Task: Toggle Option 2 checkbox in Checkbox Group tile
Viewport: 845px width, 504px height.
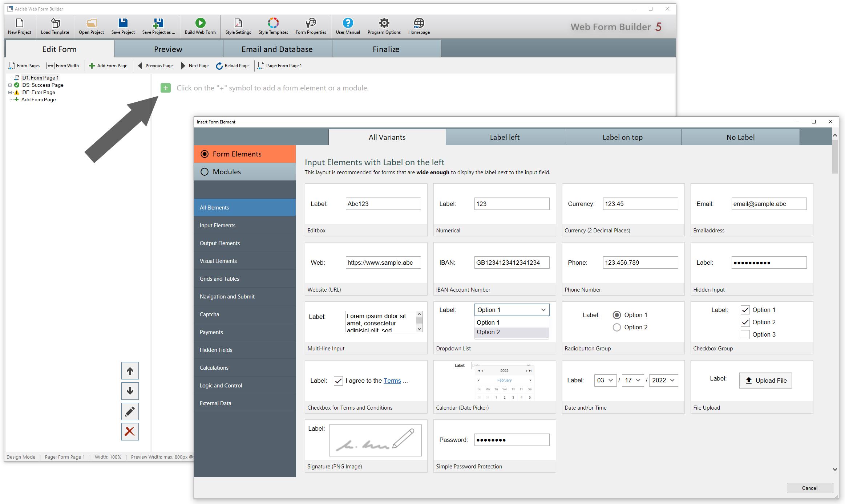Action: (745, 322)
